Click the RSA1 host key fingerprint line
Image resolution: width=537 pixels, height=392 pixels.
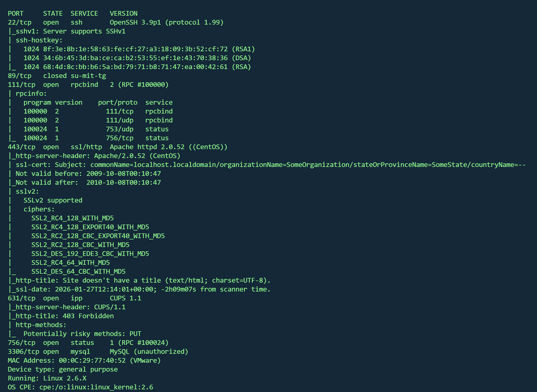coord(139,49)
